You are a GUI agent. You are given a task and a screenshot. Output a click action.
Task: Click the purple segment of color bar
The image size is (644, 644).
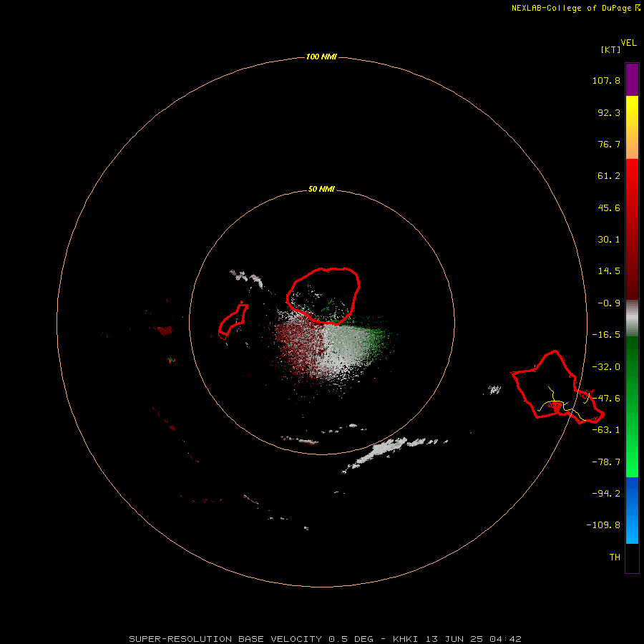coord(632,79)
